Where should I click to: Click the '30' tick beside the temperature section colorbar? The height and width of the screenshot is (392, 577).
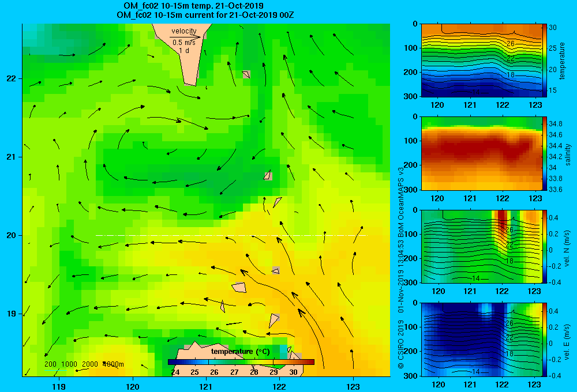point(553,28)
